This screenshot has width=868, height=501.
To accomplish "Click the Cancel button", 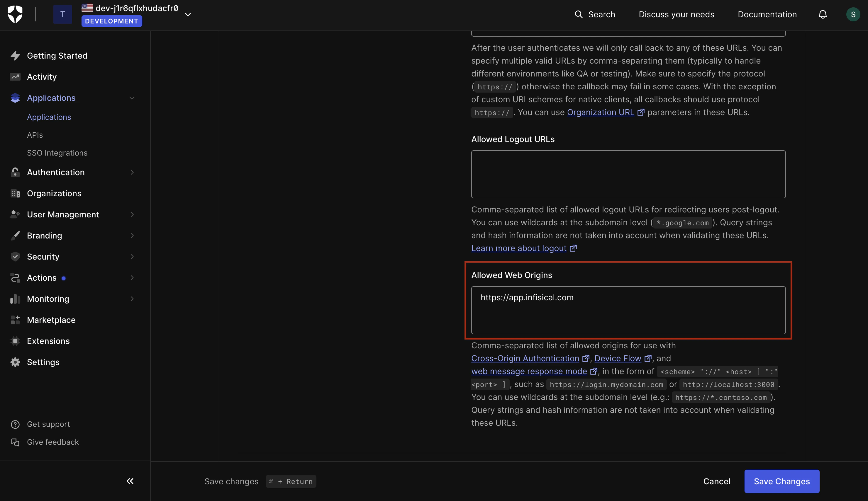I will pyautogui.click(x=716, y=481).
